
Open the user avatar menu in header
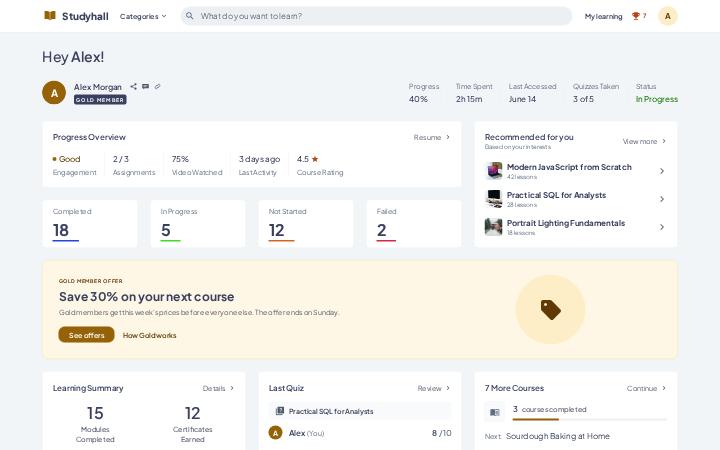tap(668, 16)
